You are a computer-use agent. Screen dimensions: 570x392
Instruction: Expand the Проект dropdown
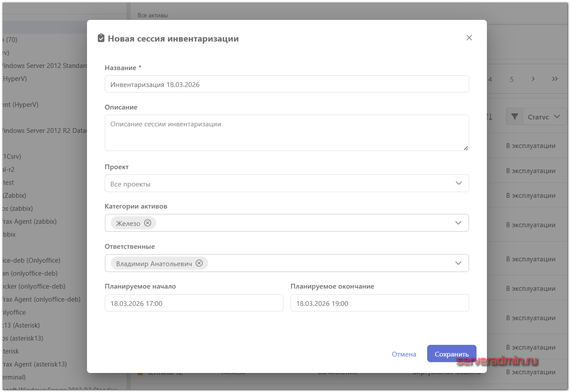pos(458,183)
